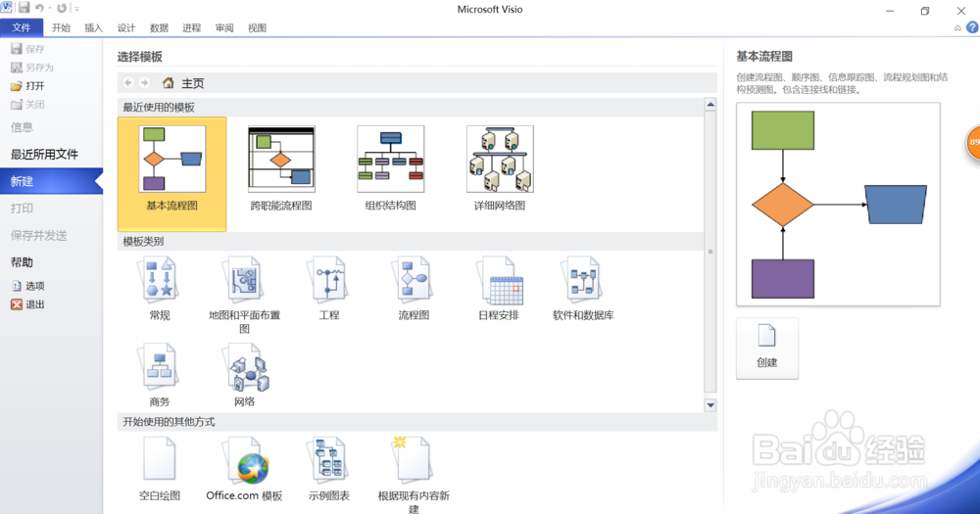Switch to the 开始 tab

click(x=61, y=27)
